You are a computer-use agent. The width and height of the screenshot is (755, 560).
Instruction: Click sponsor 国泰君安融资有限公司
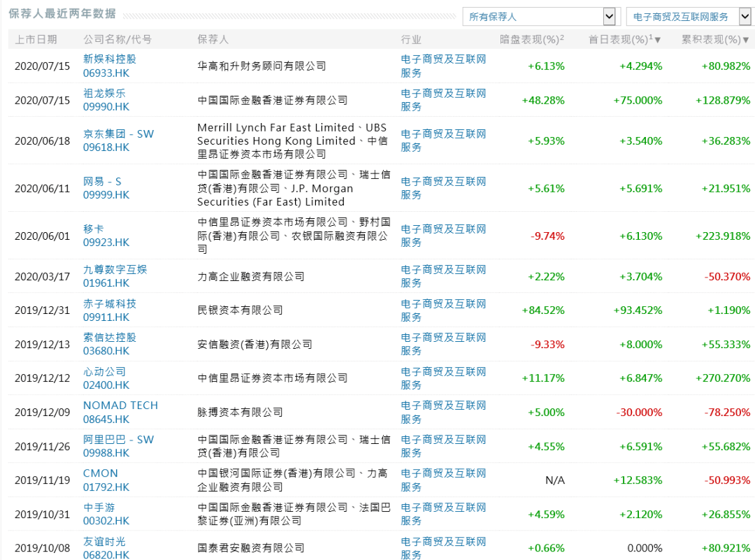tap(251, 548)
